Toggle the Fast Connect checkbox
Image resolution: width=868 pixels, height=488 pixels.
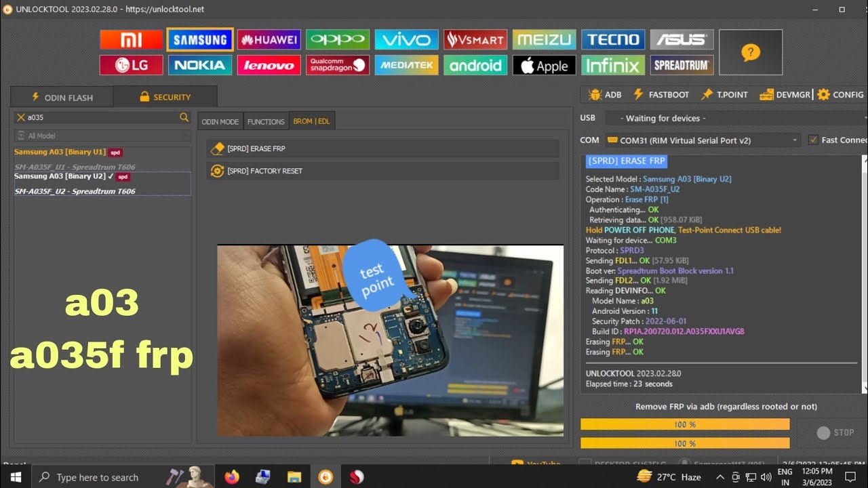(x=813, y=140)
